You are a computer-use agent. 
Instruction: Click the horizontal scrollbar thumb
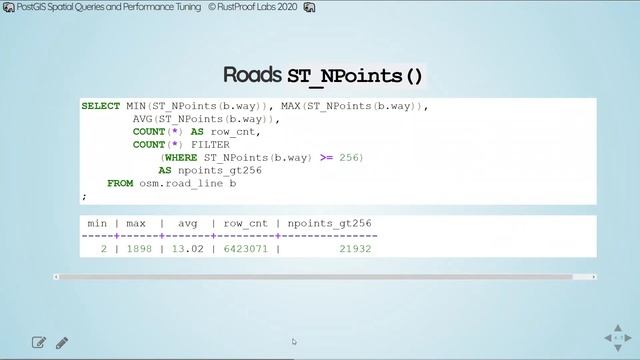pos(316,277)
